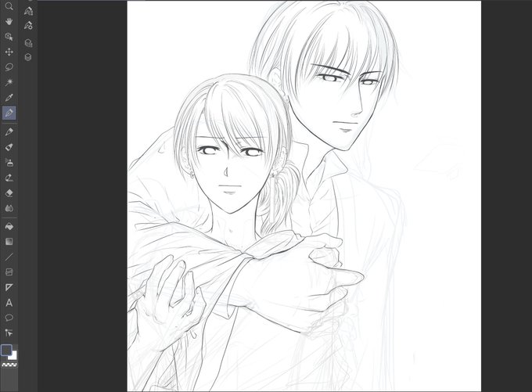Open the Sub Tool detail pen icon
Image resolution: width=532 pixels, height=392 pixels.
coord(28,11)
